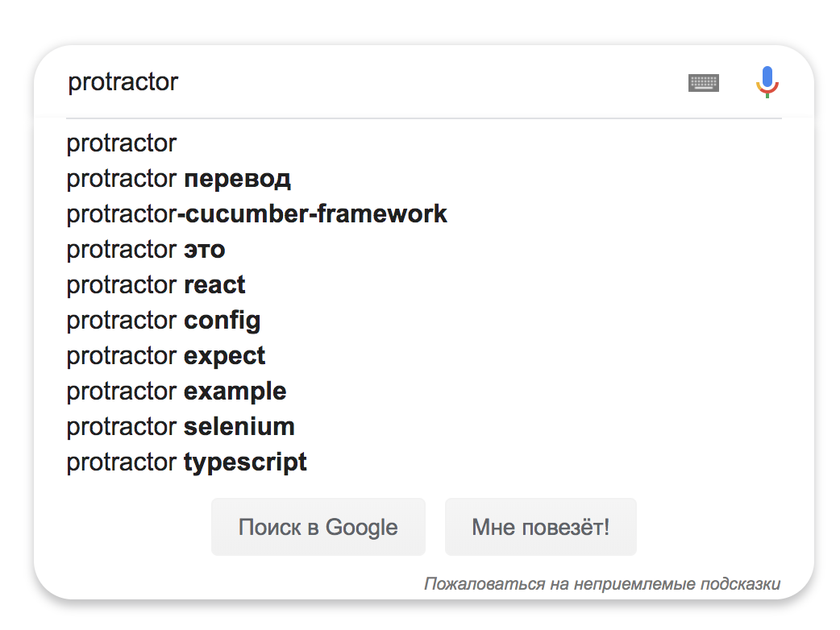This screenshot has height=630, width=840.
Task: Click the bold word 'config' in suggestions
Action: coord(222,321)
